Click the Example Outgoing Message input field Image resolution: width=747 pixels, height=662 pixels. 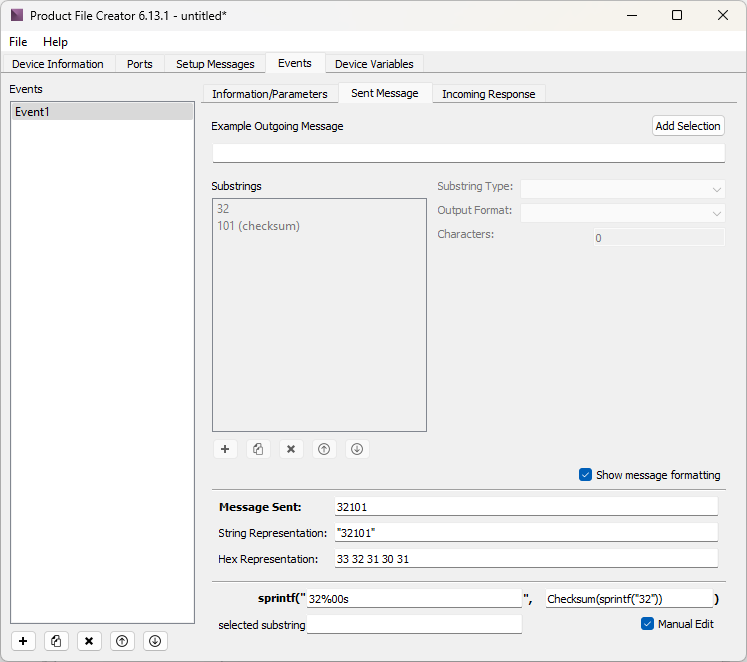468,153
